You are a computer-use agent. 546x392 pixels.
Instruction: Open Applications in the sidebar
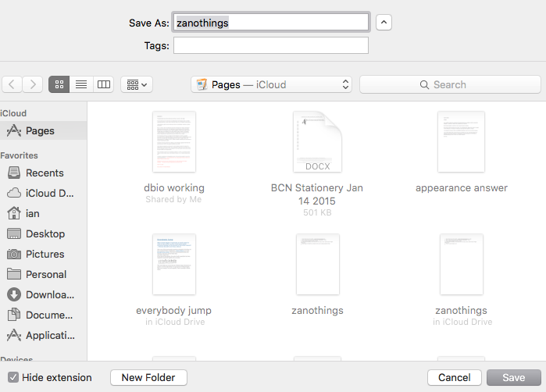coord(43,335)
